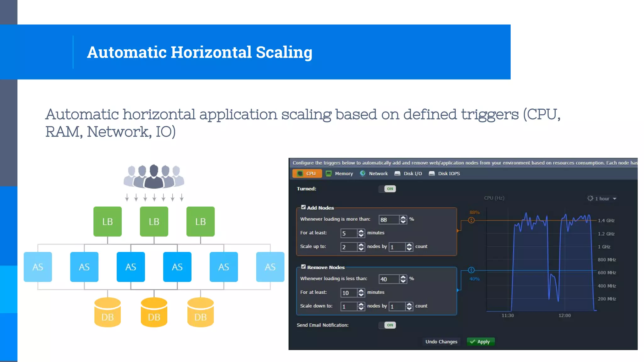Adjust the Scale up count stepper
The width and height of the screenshot is (644, 362).
pyautogui.click(x=409, y=247)
